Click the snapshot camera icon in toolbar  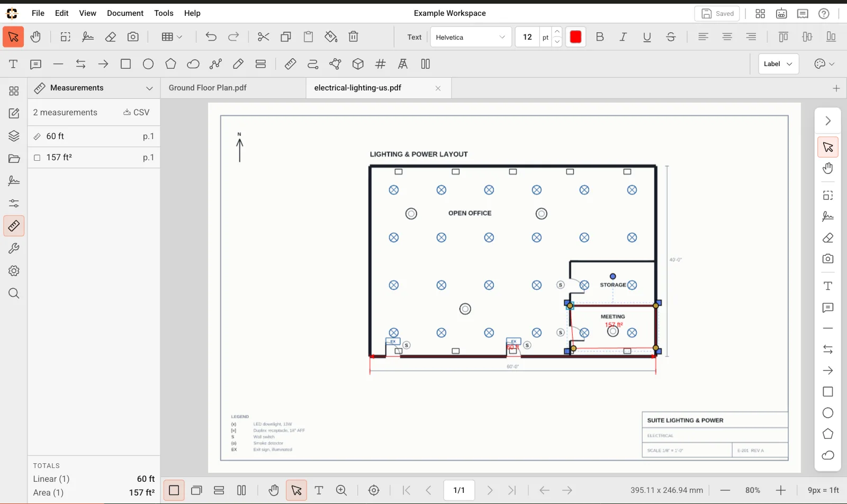[x=133, y=37]
